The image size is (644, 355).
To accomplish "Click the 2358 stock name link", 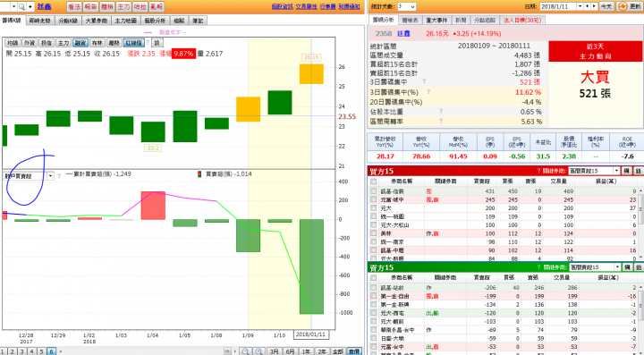I will [x=404, y=34].
